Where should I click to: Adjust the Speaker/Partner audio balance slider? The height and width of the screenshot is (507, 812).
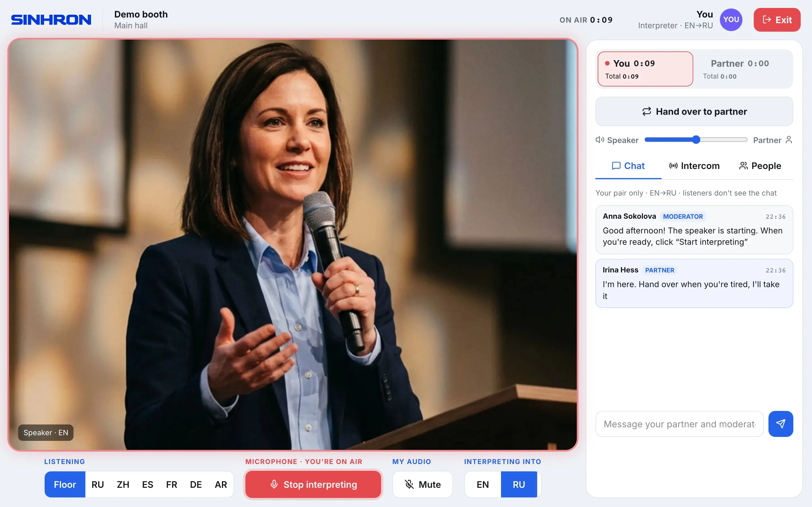tap(696, 140)
